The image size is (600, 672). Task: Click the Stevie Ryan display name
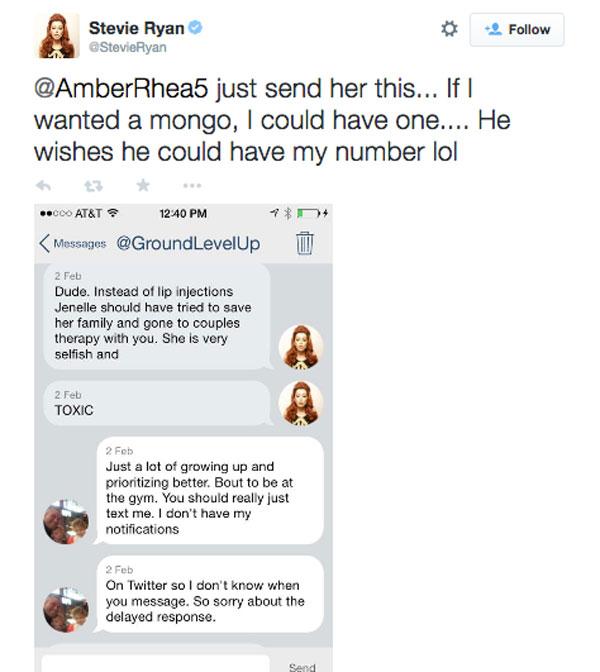[136, 28]
